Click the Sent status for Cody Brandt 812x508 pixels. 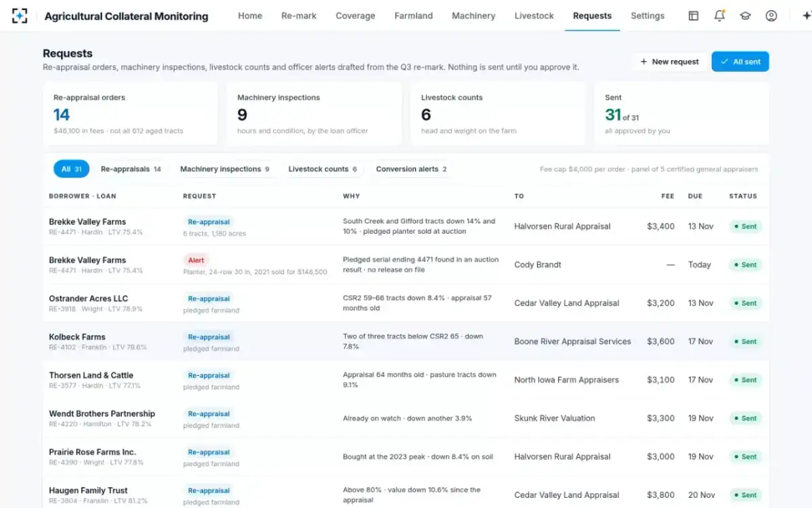click(745, 265)
